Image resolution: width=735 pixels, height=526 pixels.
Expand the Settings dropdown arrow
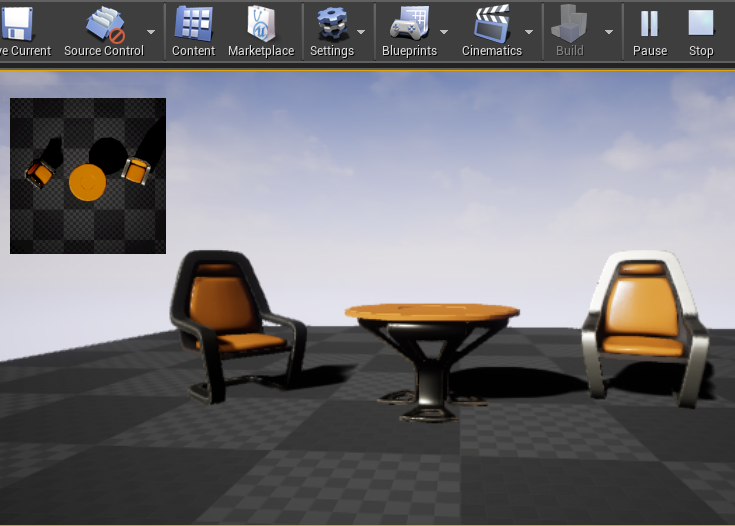(x=361, y=32)
